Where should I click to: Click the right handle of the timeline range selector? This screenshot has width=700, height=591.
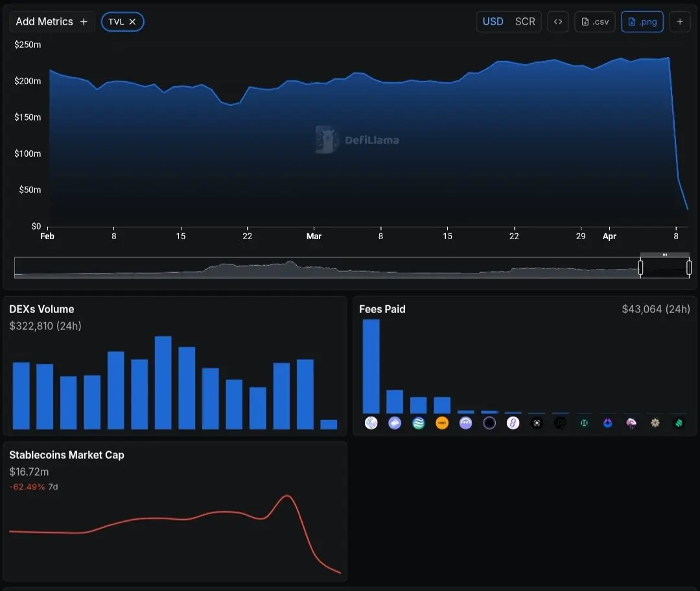pos(689,268)
